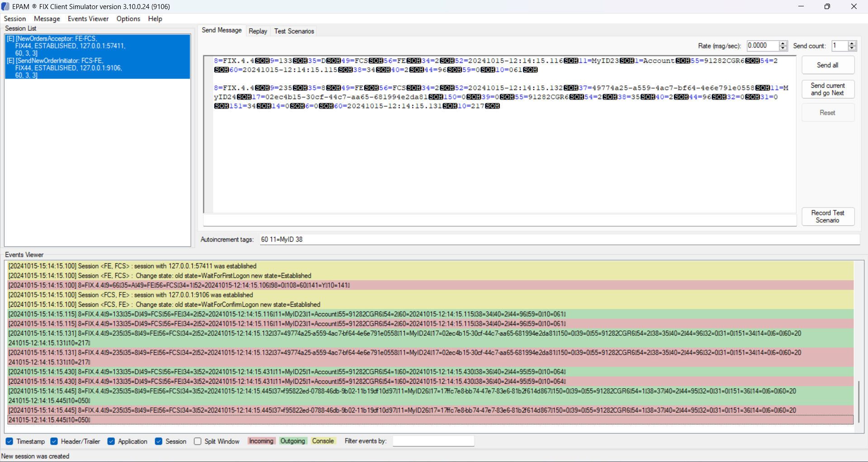Viewport: 868px width, 462px height.
Task: Select the SendNewOrderInitiator FCS-FE session
Action: pos(97,68)
